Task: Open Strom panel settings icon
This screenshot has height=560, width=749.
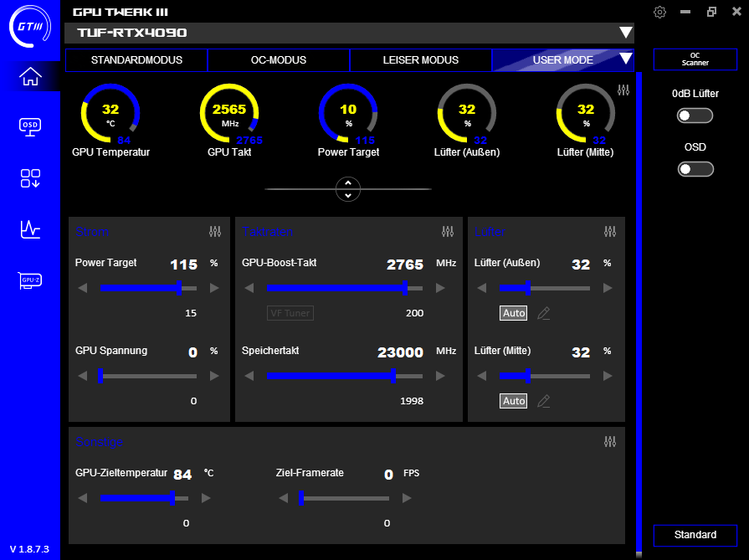Action: click(215, 232)
